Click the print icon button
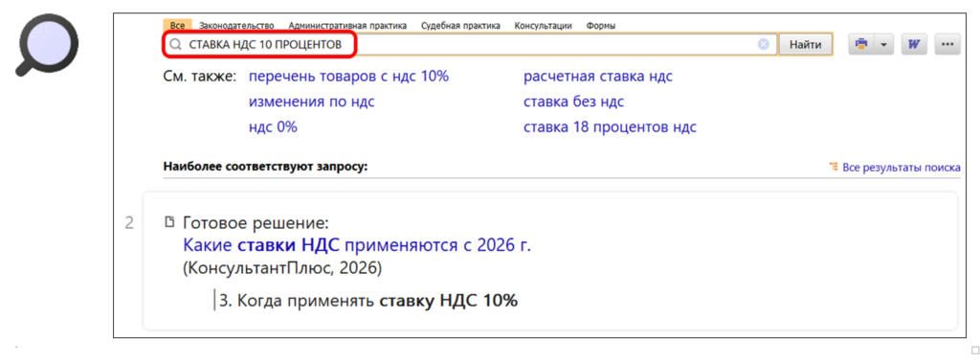This screenshot has height=362, width=980. [862, 44]
